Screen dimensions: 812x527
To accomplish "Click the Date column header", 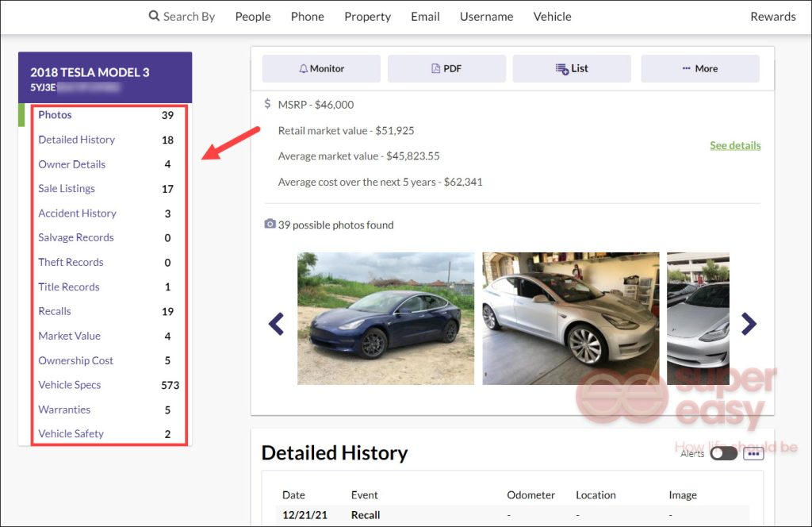I will (293, 495).
